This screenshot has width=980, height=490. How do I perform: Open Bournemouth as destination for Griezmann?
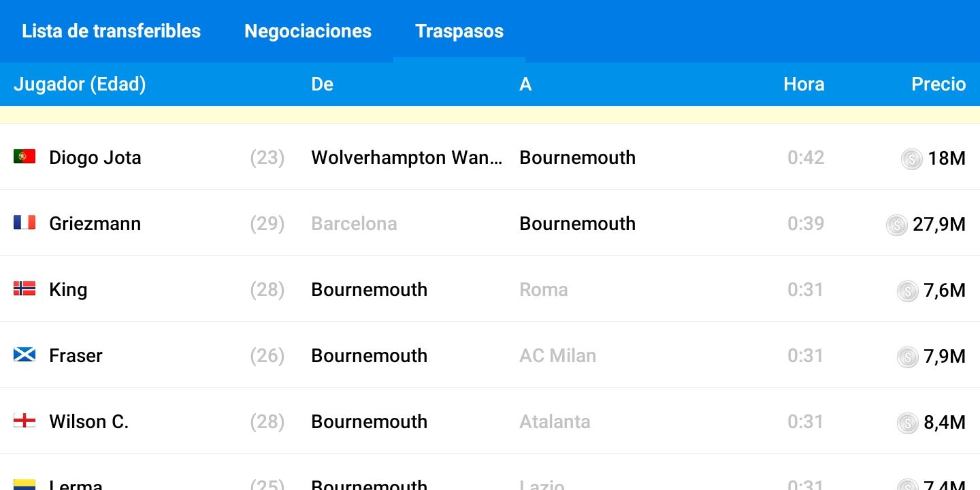(577, 223)
